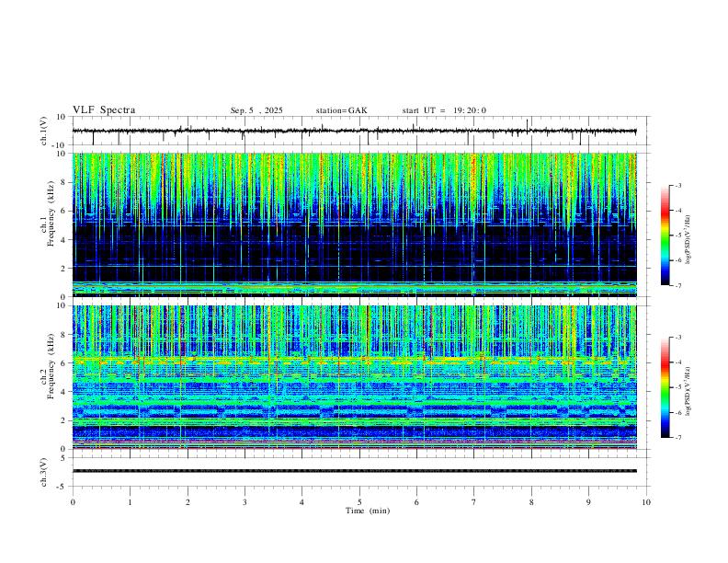The width and height of the screenshot is (728, 563).
Task: Click time axis tick label "4"
Action: 301,502
